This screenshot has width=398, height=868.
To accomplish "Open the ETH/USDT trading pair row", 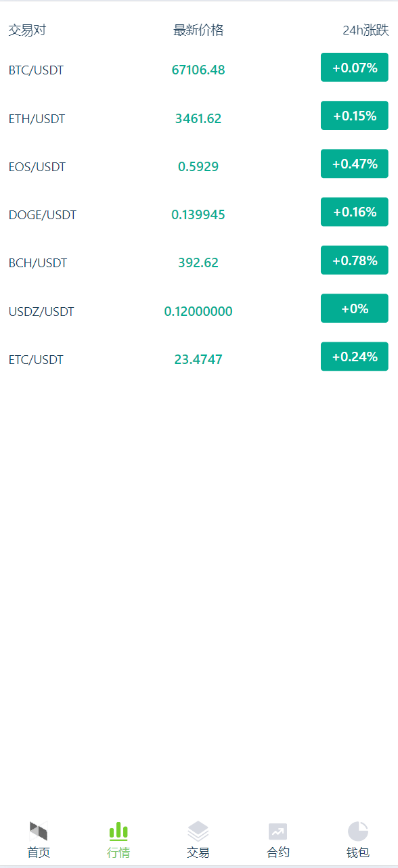I will point(199,118).
